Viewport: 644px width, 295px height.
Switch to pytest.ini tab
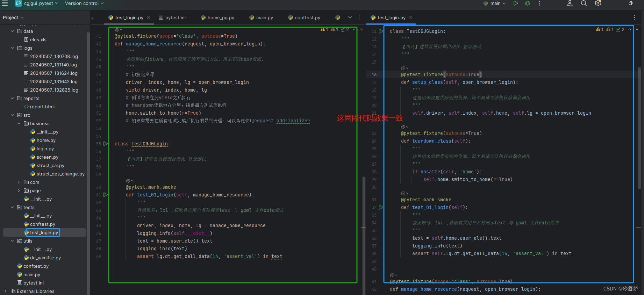[x=172, y=17]
